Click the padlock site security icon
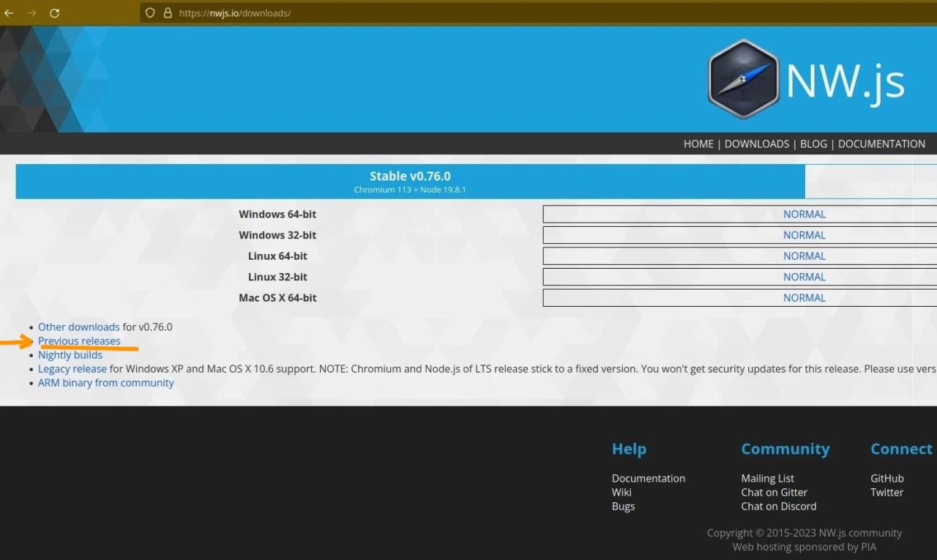Image resolution: width=937 pixels, height=560 pixels. pyautogui.click(x=168, y=13)
